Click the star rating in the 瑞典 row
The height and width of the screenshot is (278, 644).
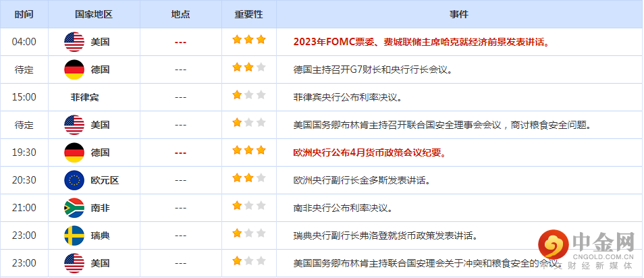(x=249, y=233)
